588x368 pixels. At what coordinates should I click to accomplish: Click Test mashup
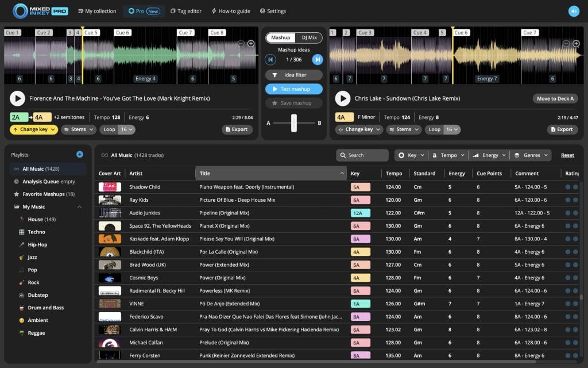click(x=293, y=89)
